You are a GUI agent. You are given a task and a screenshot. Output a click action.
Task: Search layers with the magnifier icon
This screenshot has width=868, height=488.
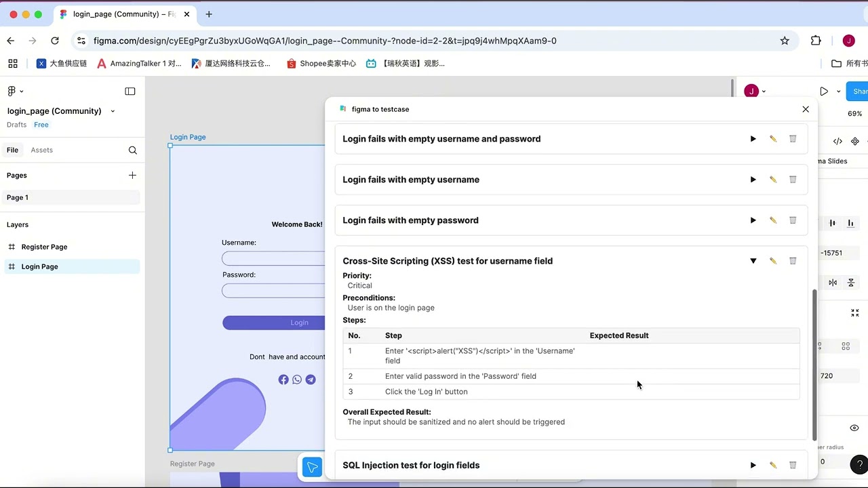coord(133,150)
